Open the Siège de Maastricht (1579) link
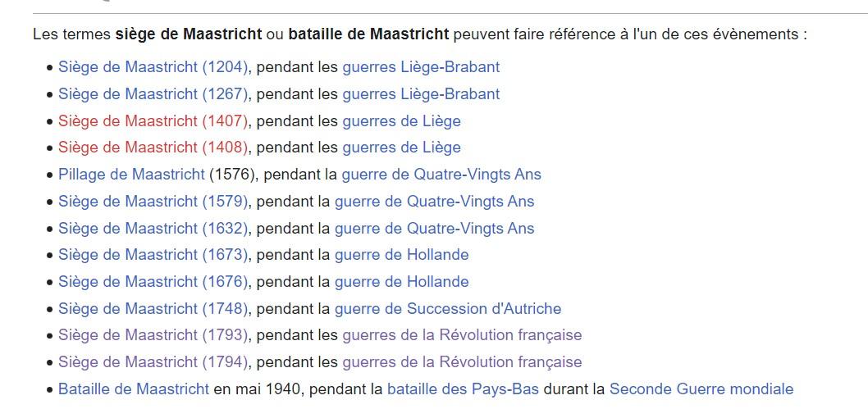The height and width of the screenshot is (409, 868). (x=153, y=201)
